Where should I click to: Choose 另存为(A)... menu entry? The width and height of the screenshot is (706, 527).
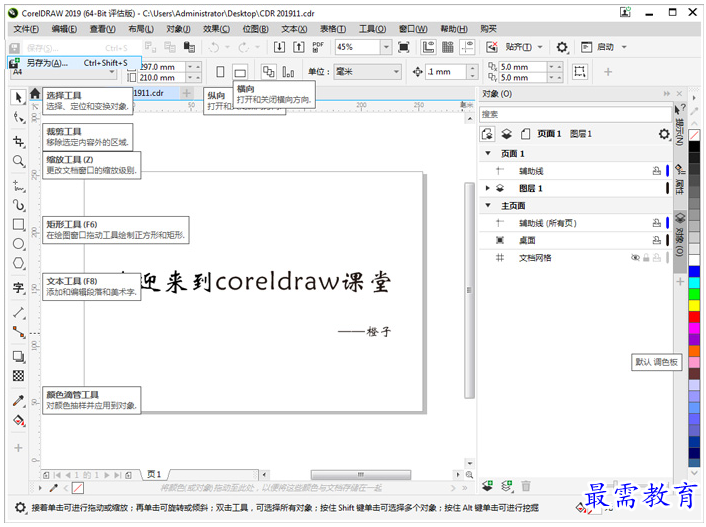(75, 63)
